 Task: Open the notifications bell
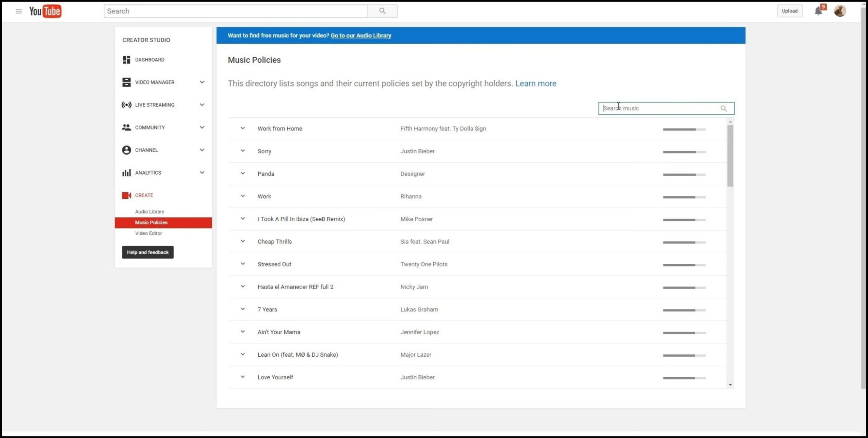point(818,11)
